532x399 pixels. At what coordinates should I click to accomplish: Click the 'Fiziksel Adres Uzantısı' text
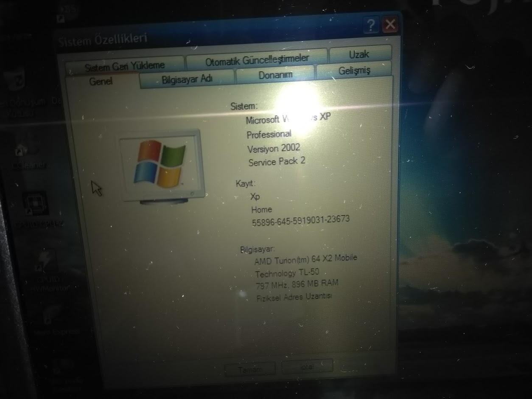point(294,297)
